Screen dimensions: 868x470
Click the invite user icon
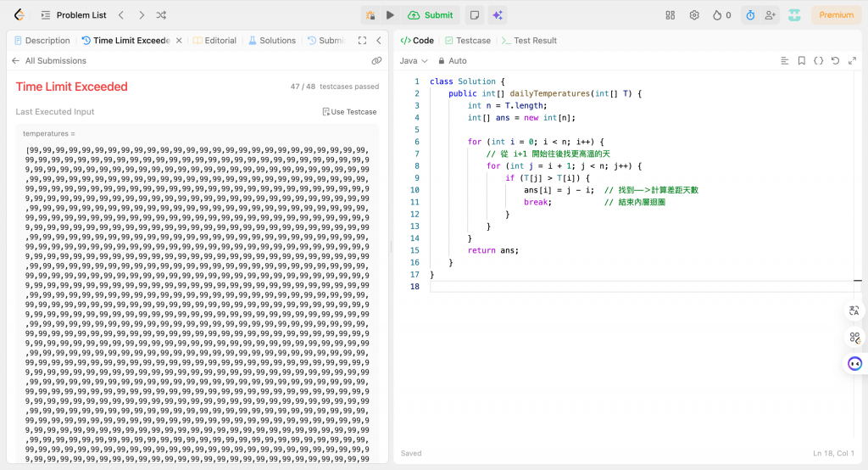770,15
